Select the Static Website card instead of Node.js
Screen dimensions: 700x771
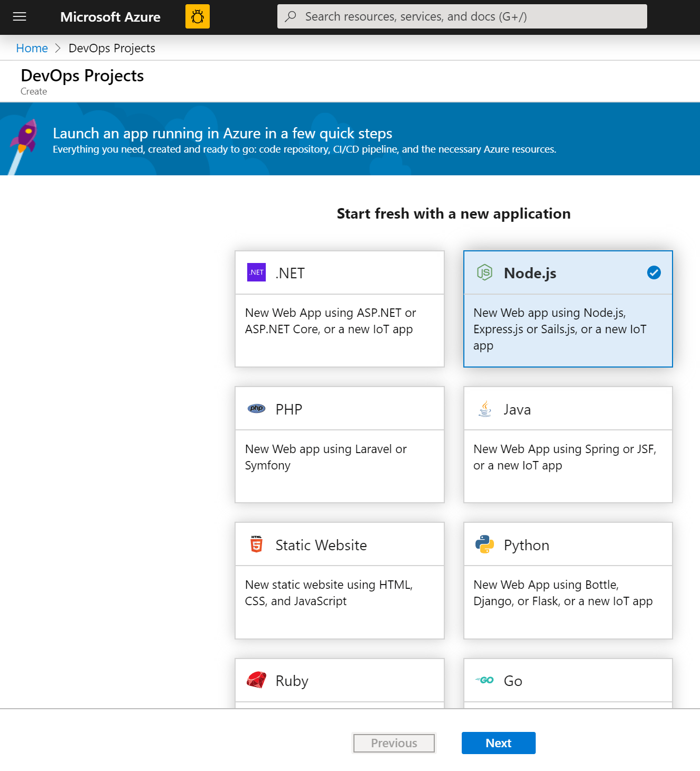point(339,581)
